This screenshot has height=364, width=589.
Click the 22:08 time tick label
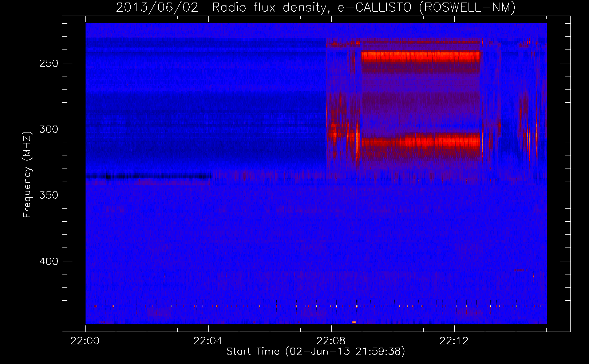(x=331, y=341)
